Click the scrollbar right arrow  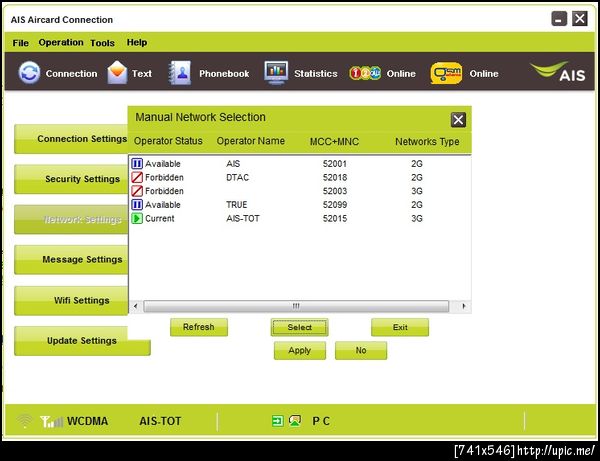[x=463, y=306]
